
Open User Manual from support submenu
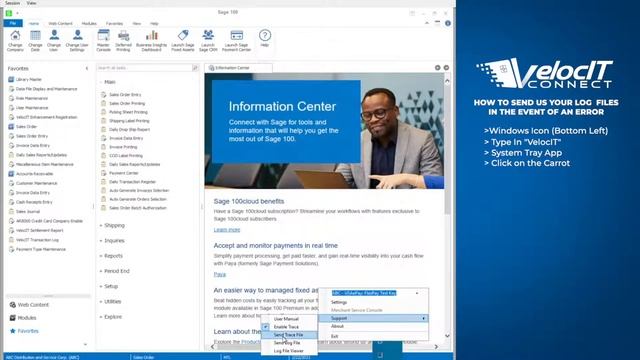coord(289,319)
